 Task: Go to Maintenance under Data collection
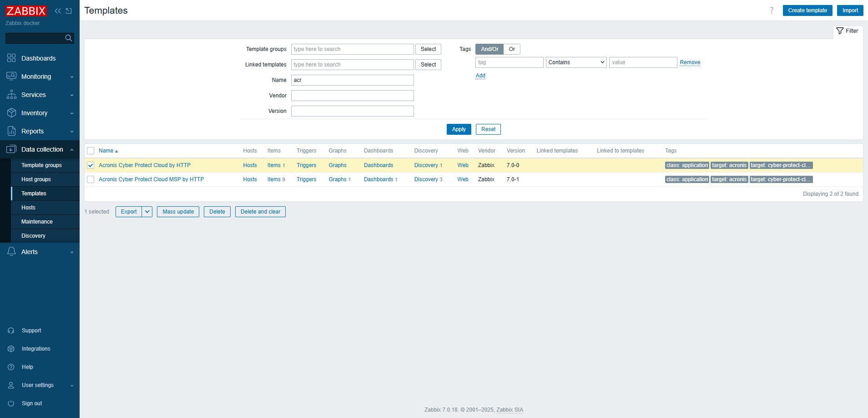[37, 222]
